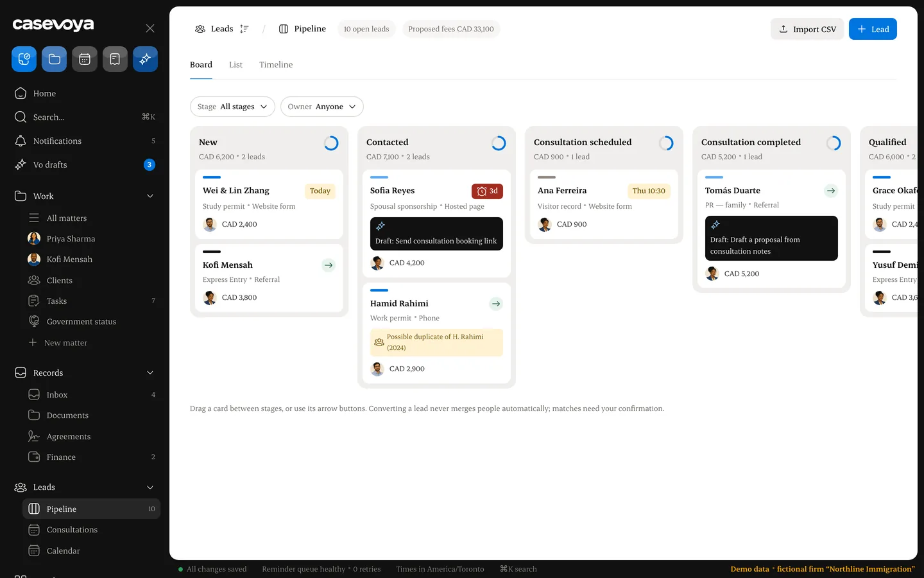
Task: Click the owner avatar on Wei & Lin Zhang card
Action: (x=210, y=224)
